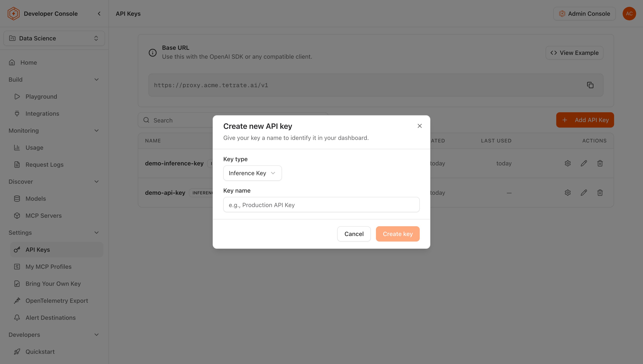Click the demo-inference-key name
Viewport: 643px width, 364px height.
pos(174,163)
